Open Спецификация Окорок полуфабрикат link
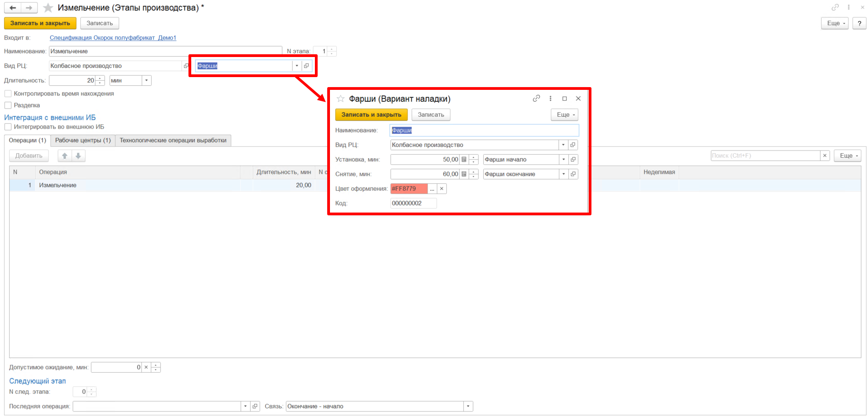868x416 pixels. (113, 38)
